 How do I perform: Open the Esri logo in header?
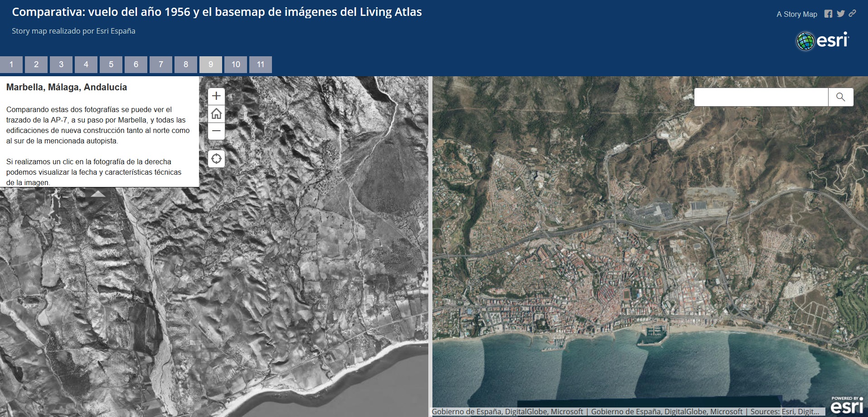(822, 41)
